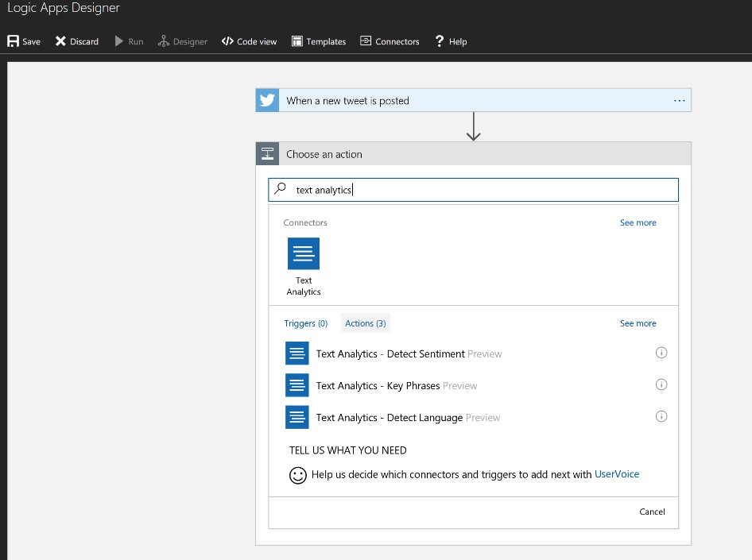Expand See more in the Connectors section

(638, 222)
